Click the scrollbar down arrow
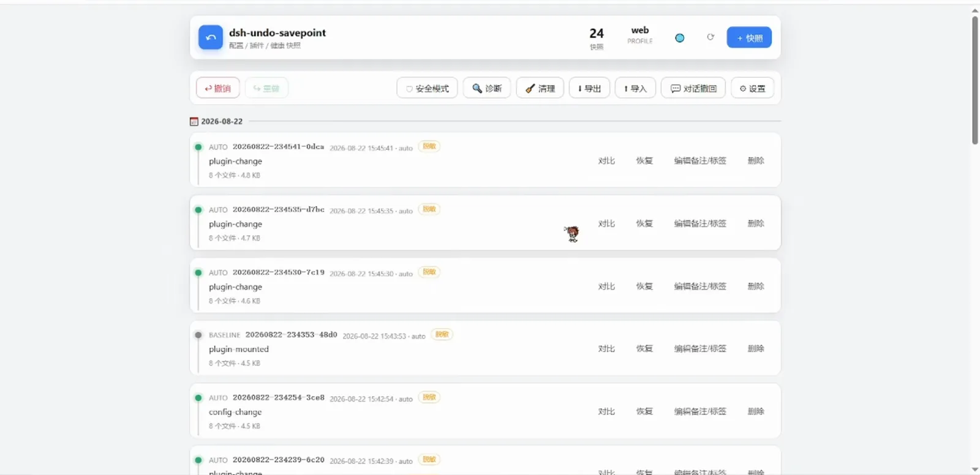 coord(974,469)
